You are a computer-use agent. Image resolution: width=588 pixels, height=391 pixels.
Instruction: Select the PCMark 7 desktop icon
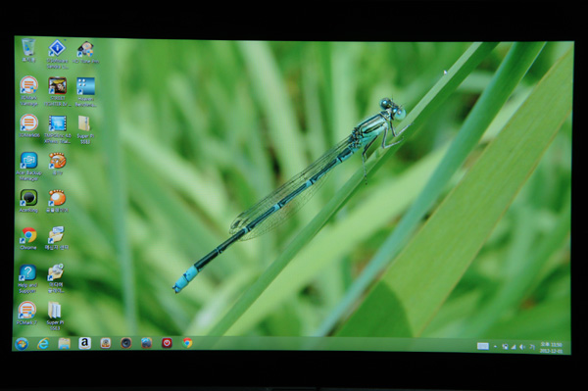(x=26, y=313)
